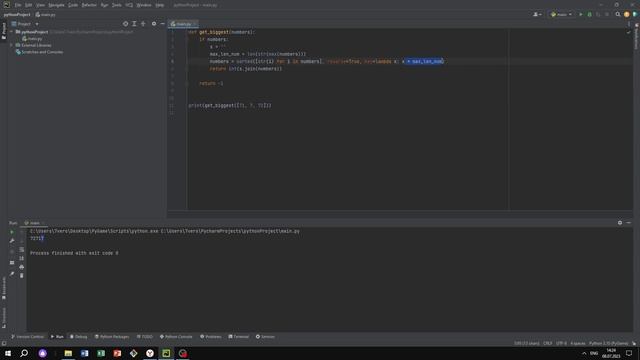The image size is (640, 360).
Task: Click the CRLF line separator widget
Action: point(548,344)
